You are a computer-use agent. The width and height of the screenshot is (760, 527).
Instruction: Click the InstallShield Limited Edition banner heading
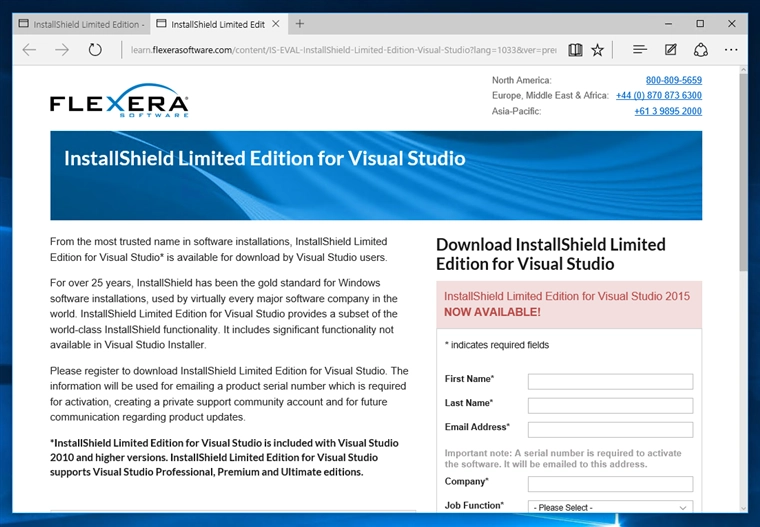[265, 159]
